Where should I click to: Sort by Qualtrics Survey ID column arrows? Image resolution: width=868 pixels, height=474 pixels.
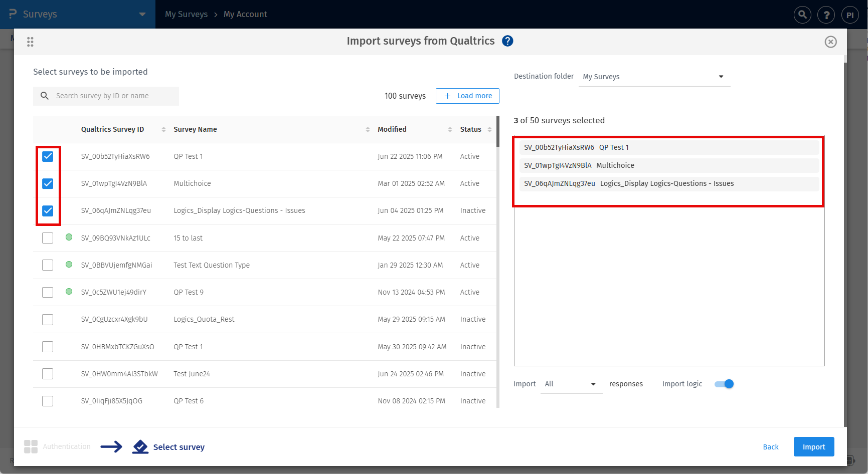(x=163, y=129)
